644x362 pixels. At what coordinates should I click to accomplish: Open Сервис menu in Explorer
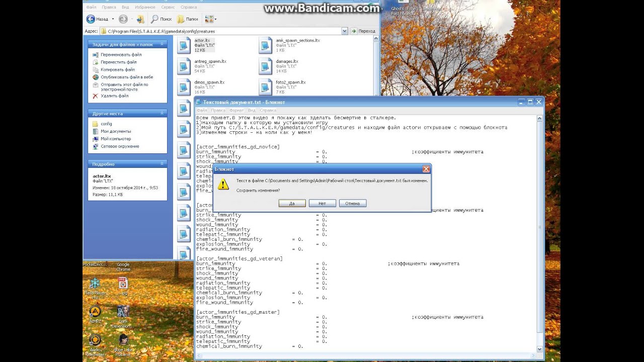tap(168, 7)
